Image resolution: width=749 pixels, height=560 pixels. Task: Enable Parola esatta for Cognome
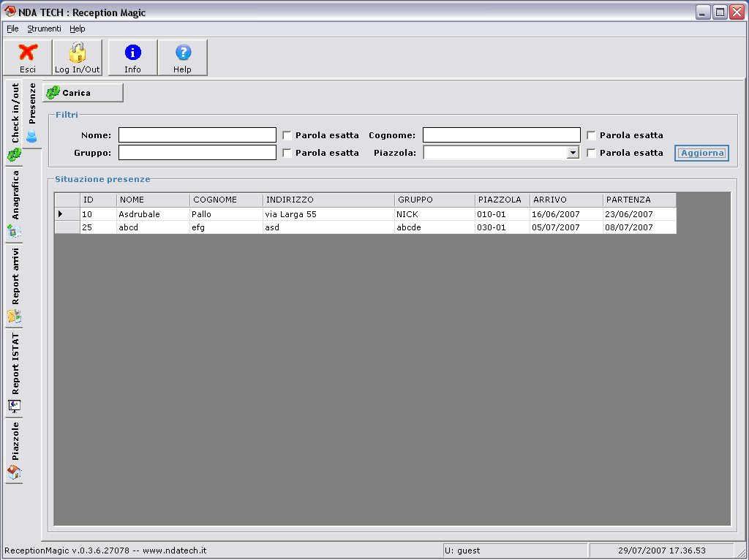[591, 135]
